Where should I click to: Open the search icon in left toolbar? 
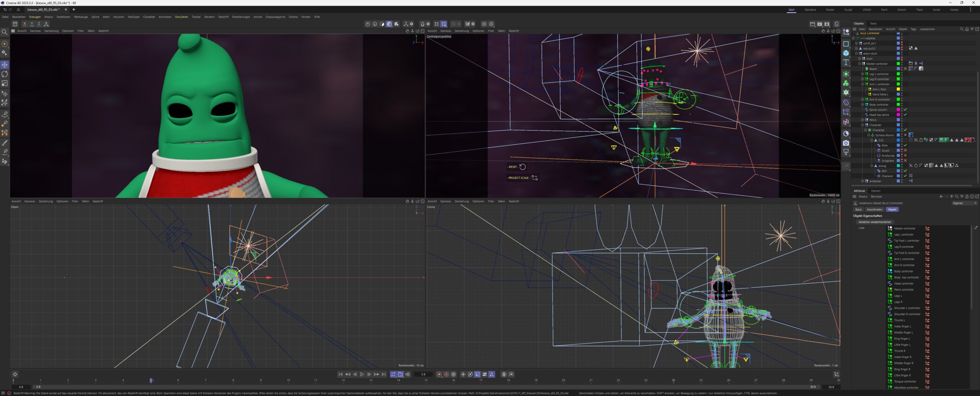pos(5,32)
